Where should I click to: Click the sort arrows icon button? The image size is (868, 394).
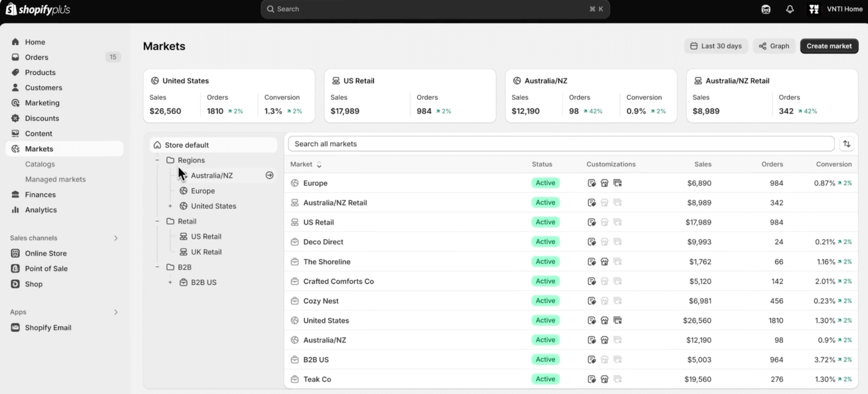point(847,144)
